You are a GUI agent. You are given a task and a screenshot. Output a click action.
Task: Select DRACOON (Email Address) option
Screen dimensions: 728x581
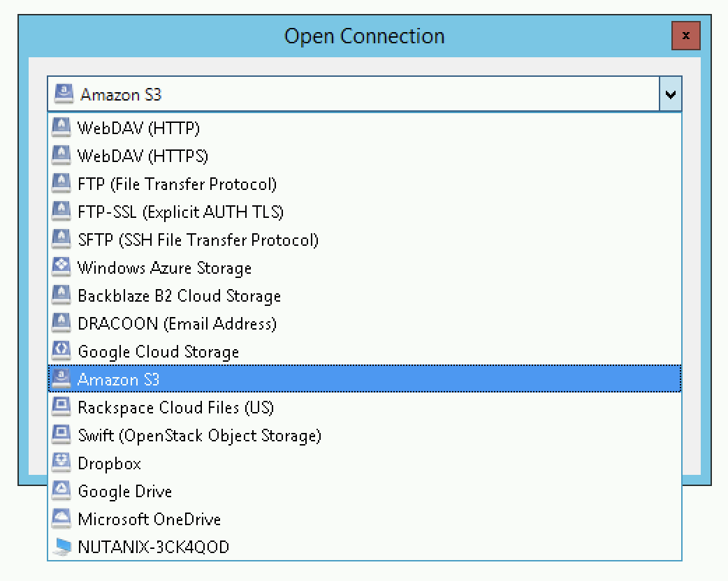[x=365, y=323]
